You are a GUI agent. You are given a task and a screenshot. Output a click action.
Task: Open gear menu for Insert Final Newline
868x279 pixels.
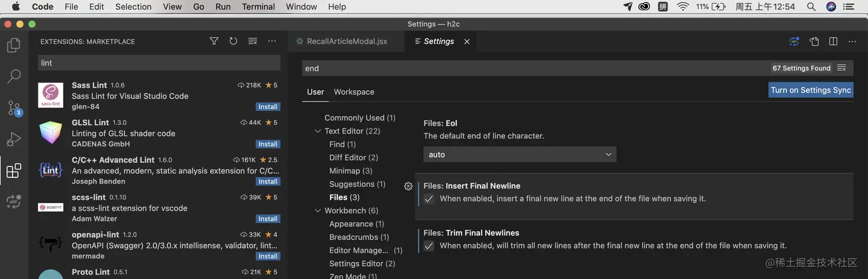[x=408, y=186]
